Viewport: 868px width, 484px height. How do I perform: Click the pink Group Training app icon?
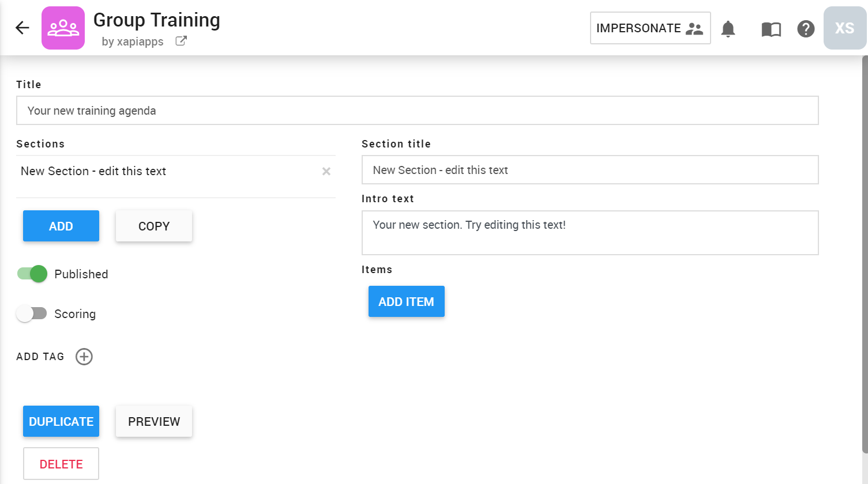tap(63, 28)
